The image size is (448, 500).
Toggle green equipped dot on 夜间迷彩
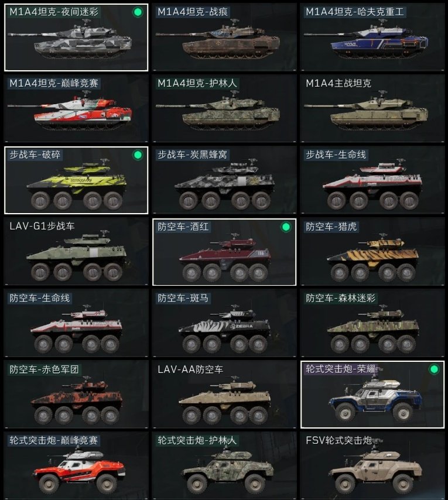(138, 12)
